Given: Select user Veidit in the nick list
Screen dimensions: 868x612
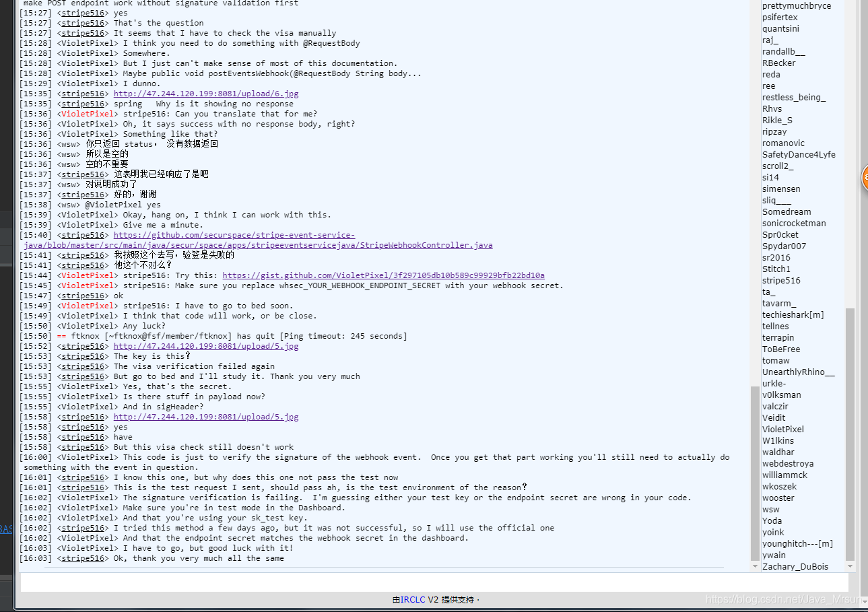Looking at the screenshot, I should coord(774,418).
